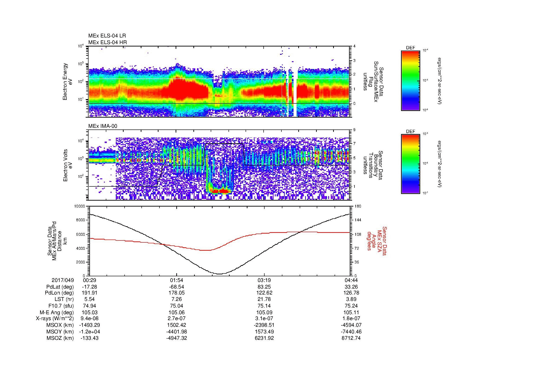This screenshot has width=555, height=392.
Task: Click the 'M-E Ang (deg)' row label
Action: pos(57,312)
